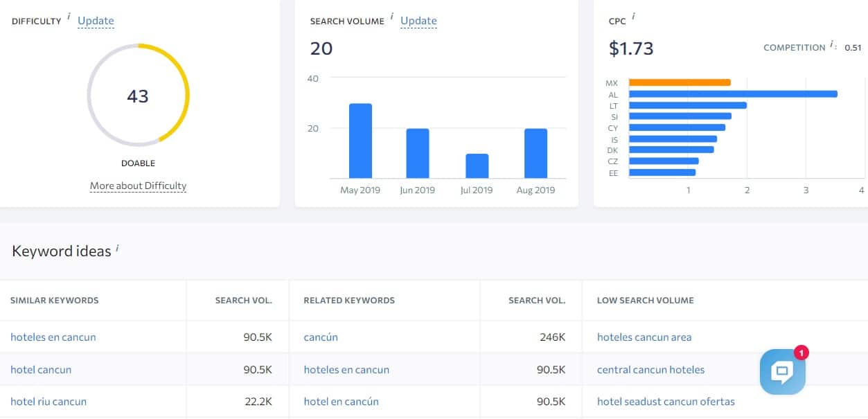Image resolution: width=868 pixels, height=419 pixels.
Task: Select the Jul 2019 search volume bar
Action: pyautogui.click(x=477, y=166)
